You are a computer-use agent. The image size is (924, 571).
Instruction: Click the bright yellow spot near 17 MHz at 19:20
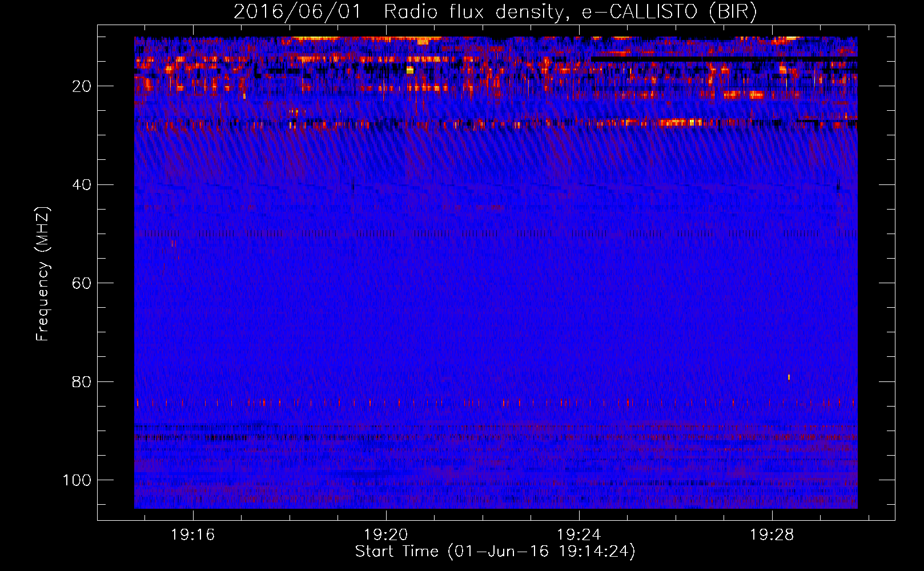409,70
